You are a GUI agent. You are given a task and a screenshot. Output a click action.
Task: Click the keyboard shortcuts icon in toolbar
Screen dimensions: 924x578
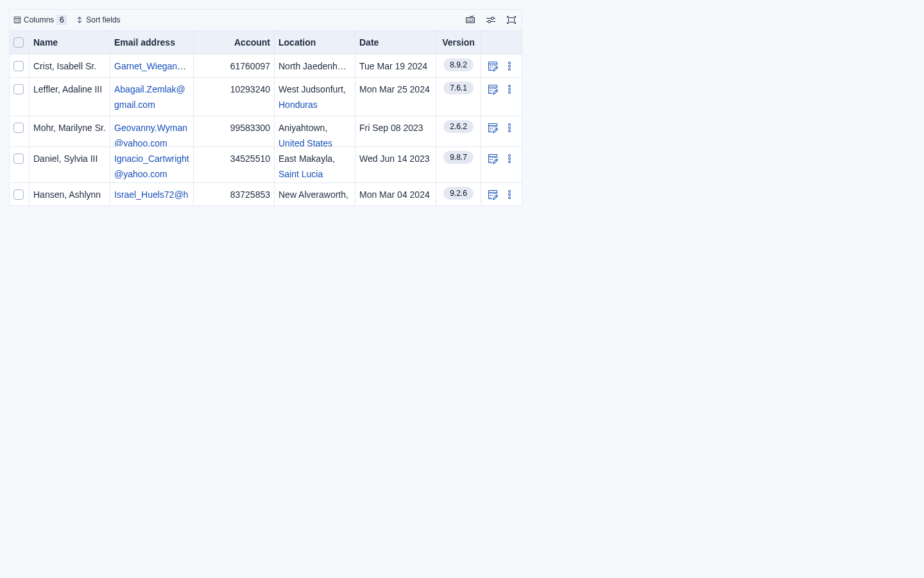[470, 20]
